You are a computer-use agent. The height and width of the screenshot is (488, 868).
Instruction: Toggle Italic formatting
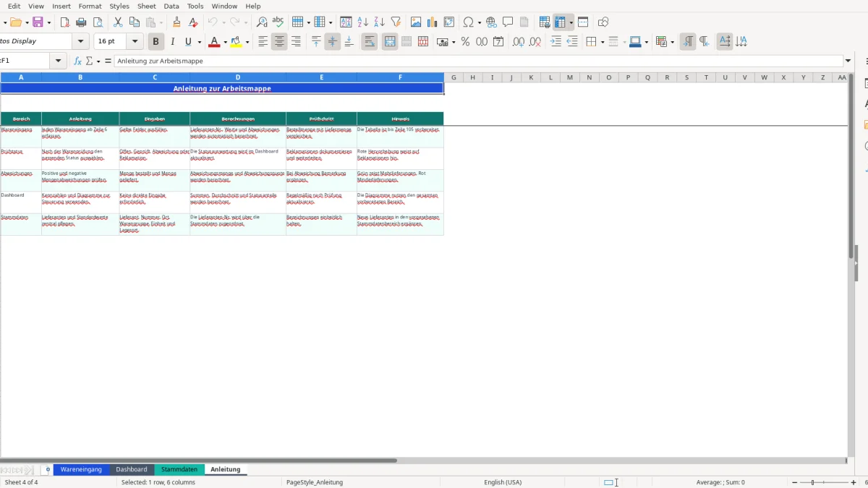[x=172, y=42]
